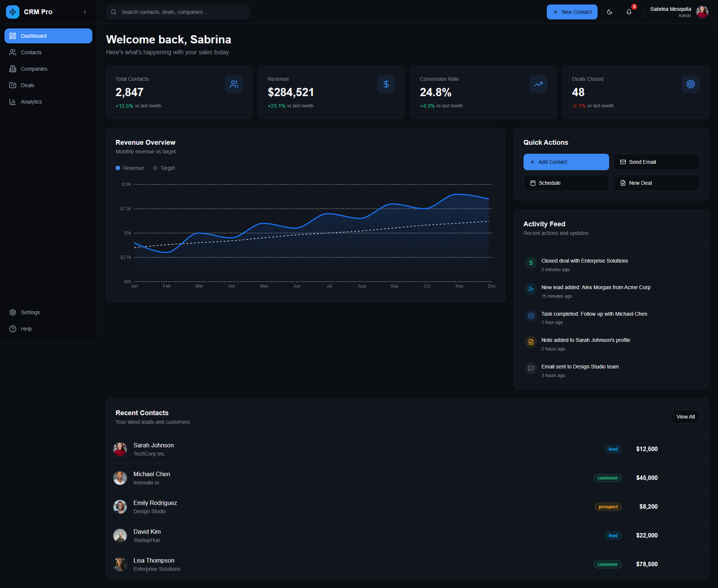Screen dimensions: 718x588
Task: Click the Analytics bar-chart icon
Action: tap(12, 101)
